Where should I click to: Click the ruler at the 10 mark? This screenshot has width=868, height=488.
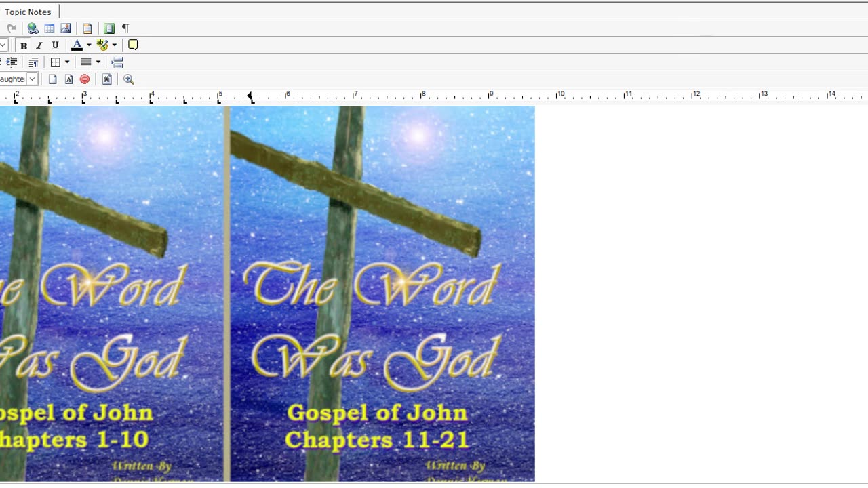(561, 96)
